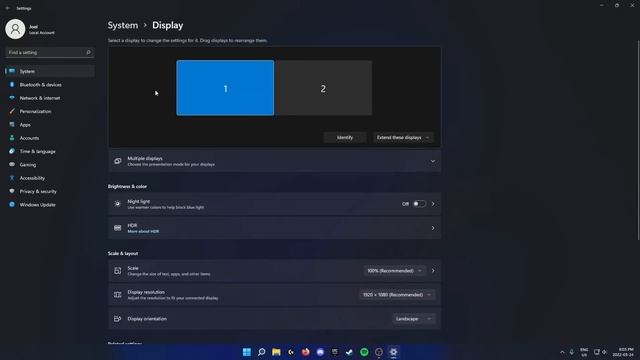Open the Windows Start menu
Viewport: 640px width, 360px height.
(x=247, y=352)
